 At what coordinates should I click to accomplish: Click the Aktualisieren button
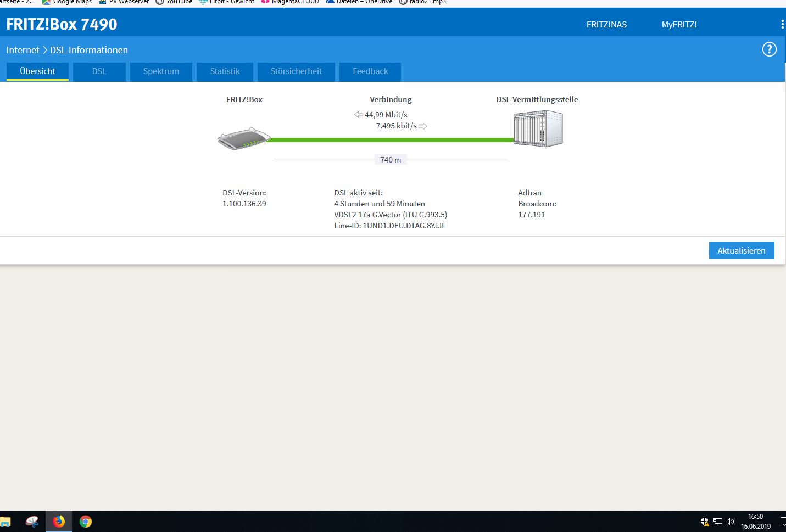(x=742, y=250)
